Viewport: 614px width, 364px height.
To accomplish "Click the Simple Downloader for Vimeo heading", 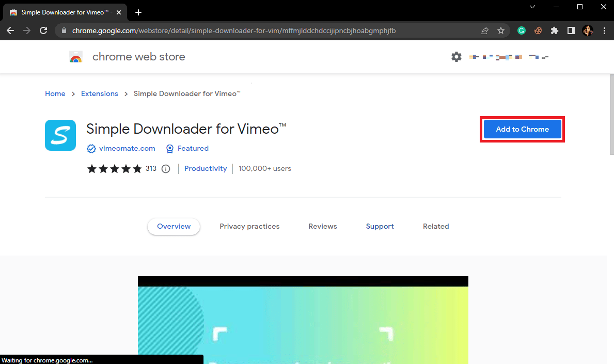I will [x=186, y=129].
